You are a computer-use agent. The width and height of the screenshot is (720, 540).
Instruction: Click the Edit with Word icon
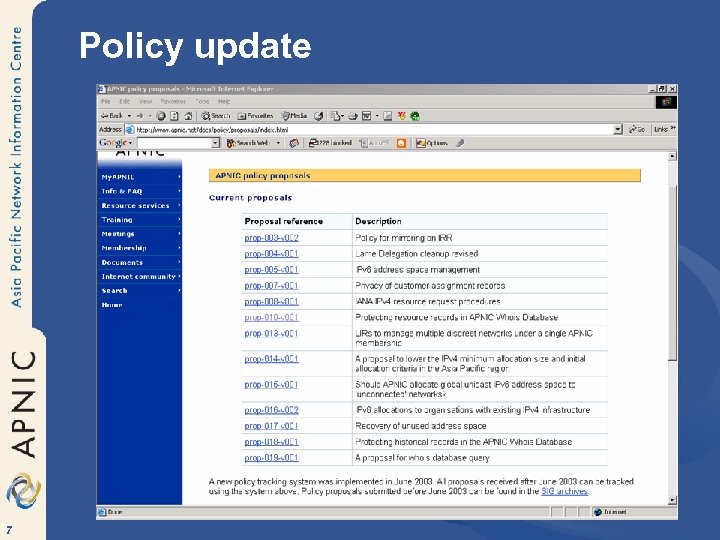(366, 116)
